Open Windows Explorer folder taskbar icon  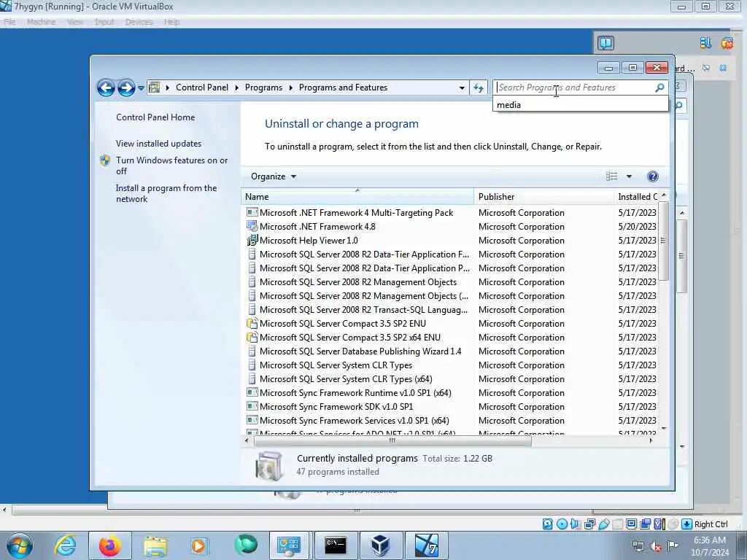click(155, 545)
